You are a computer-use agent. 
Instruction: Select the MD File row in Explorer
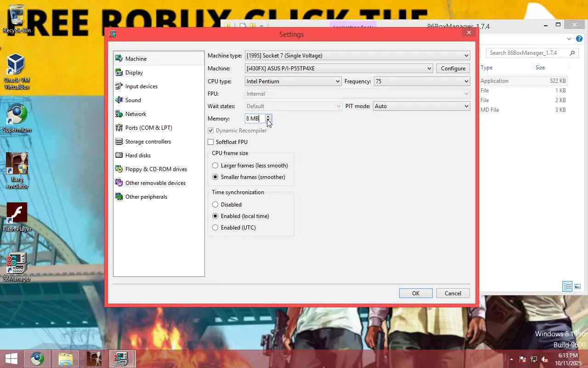tap(523, 110)
